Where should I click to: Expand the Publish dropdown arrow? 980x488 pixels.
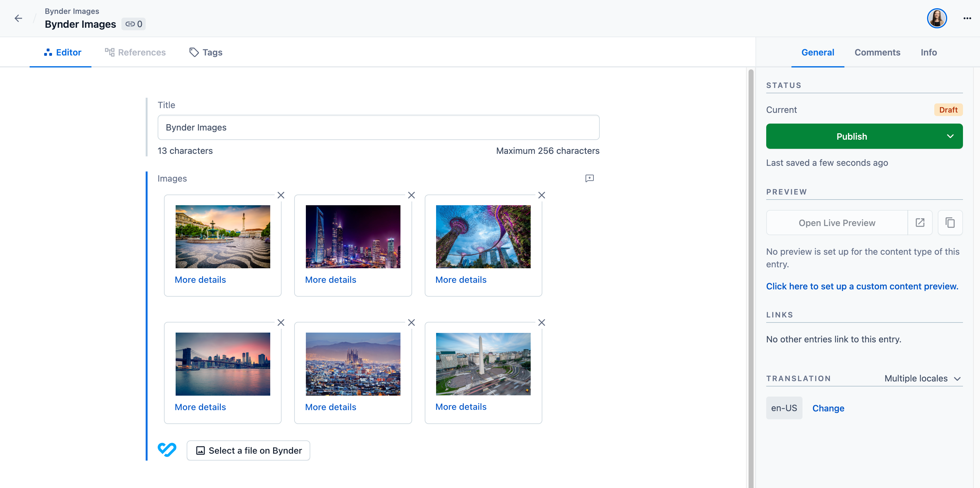click(950, 136)
